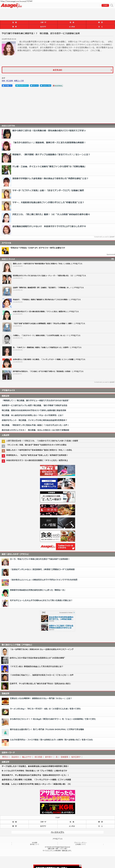This screenshot has height=868, width=115.
Task: Open article 退社理由は結婚だけじゃない 米倉涼子
Action: 49,226
